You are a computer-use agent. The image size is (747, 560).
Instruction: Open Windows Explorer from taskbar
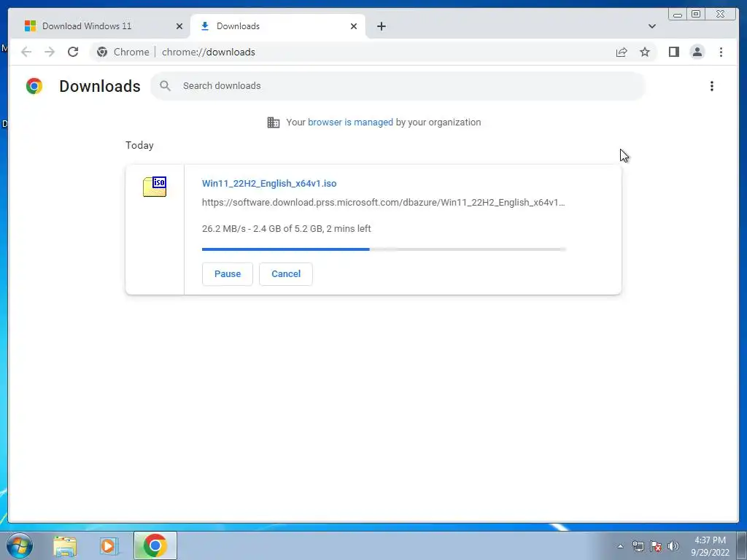65,546
